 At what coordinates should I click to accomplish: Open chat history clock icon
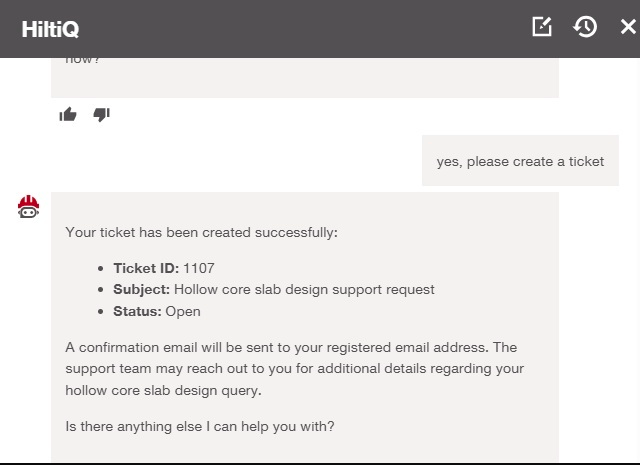coord(585,27)
